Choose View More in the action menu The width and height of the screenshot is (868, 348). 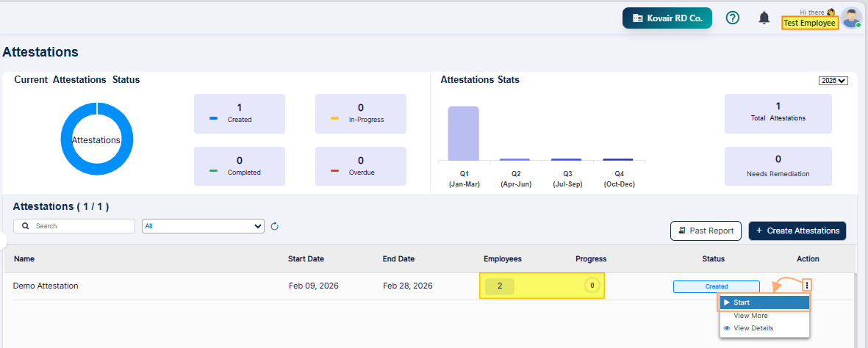pyautogui.click(x=750, y=316)
